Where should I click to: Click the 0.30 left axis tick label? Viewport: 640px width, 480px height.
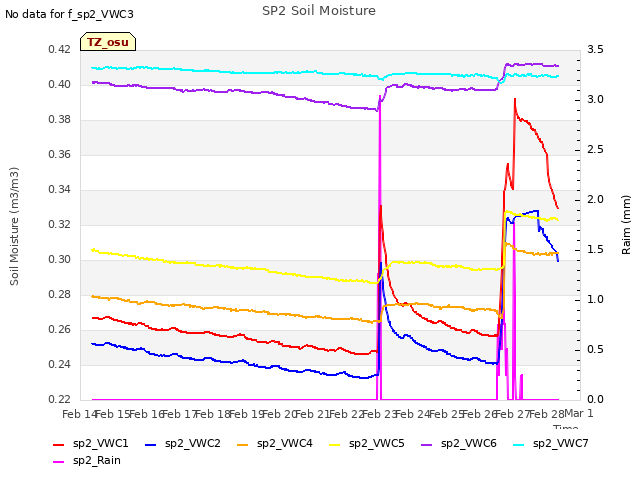[x=59, y=260]
